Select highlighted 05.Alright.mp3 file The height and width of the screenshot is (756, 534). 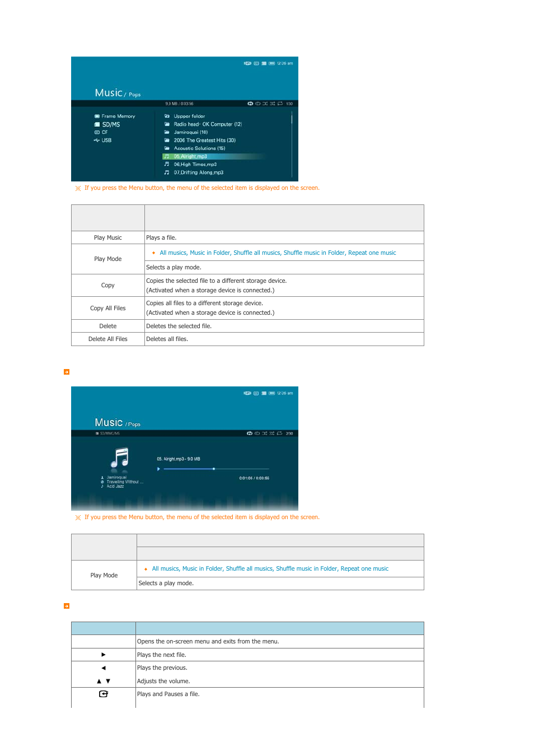click(213, 156)
